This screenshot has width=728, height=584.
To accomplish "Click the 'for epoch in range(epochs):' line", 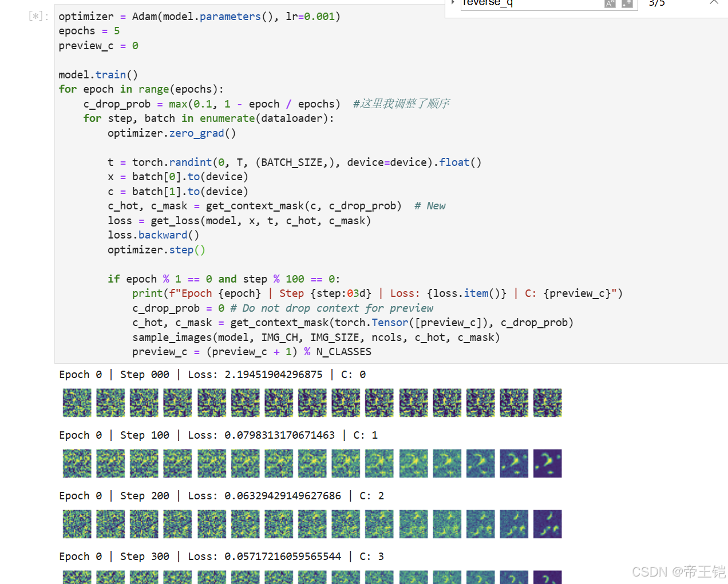I will tap(141, 89).
